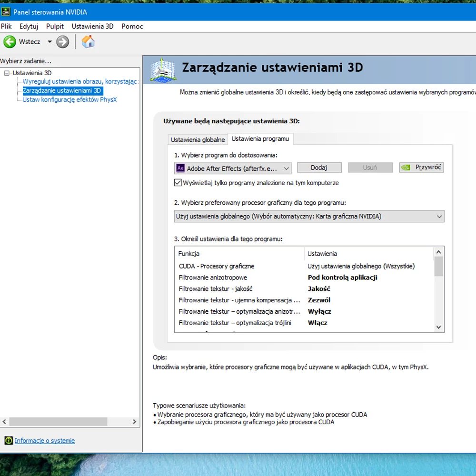This screenshot has height=476, width=476.
Task: Open the Pomoc menu
Action: (x=132, y=26)
